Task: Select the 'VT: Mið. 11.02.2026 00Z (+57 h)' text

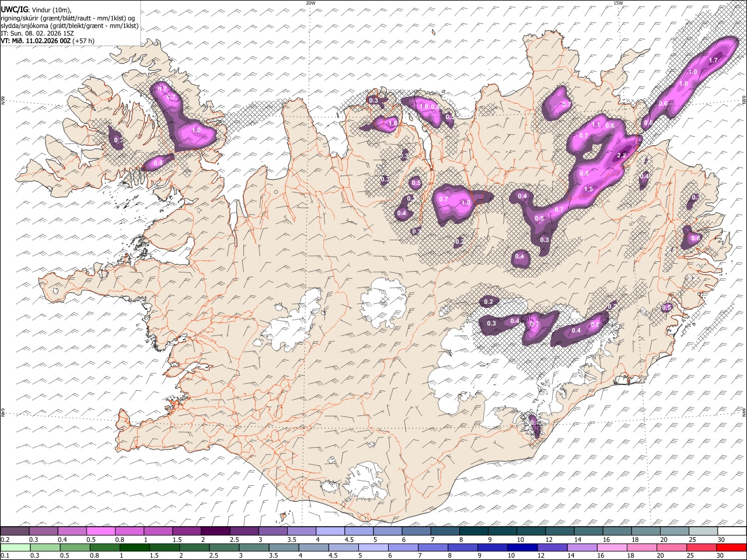Action: [x=48, y=41]
